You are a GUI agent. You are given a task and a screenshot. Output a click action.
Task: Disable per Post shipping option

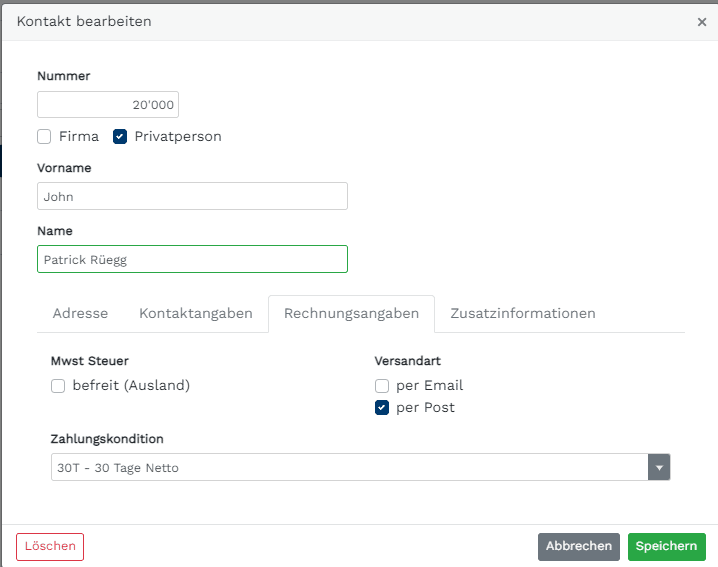[382, 408]
